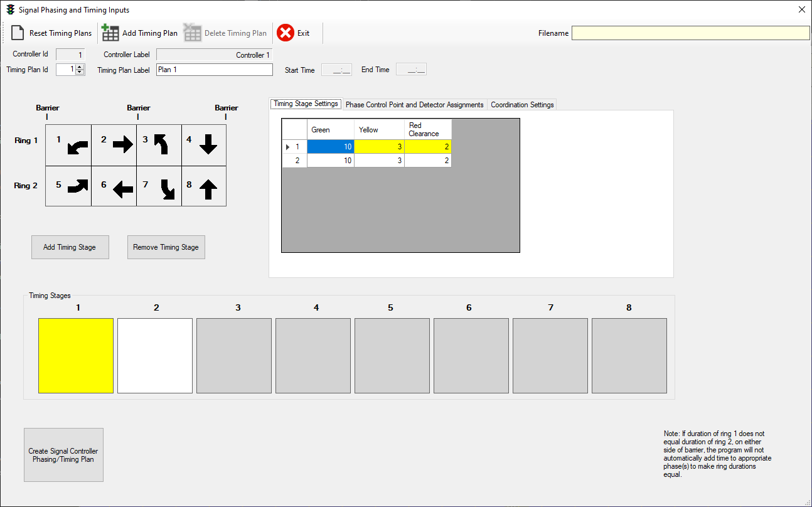This screenshot has width=812, height=507.
Task: Select Yellow cell in stage row 1
Action: [380, 147]
